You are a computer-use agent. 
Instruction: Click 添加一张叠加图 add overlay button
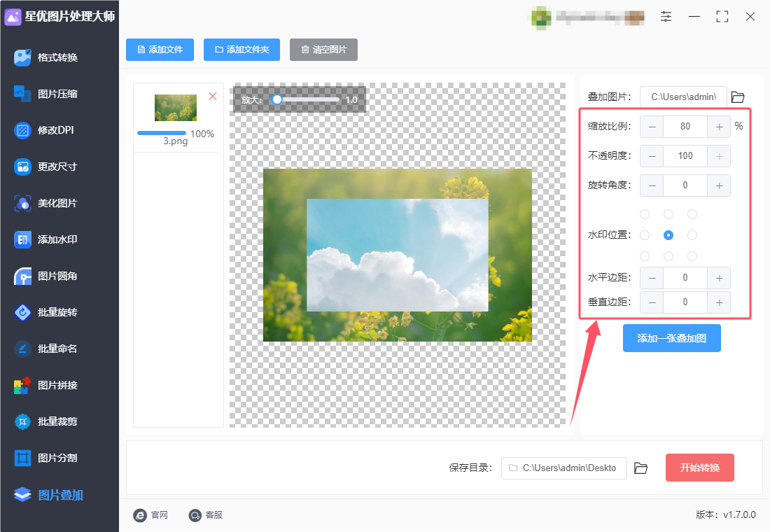point(672,338)
